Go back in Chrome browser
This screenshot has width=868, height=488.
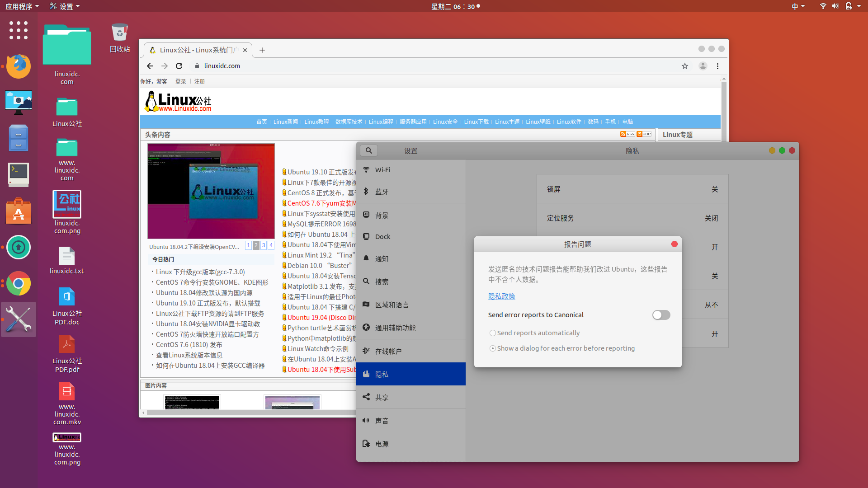click(150, 66)
